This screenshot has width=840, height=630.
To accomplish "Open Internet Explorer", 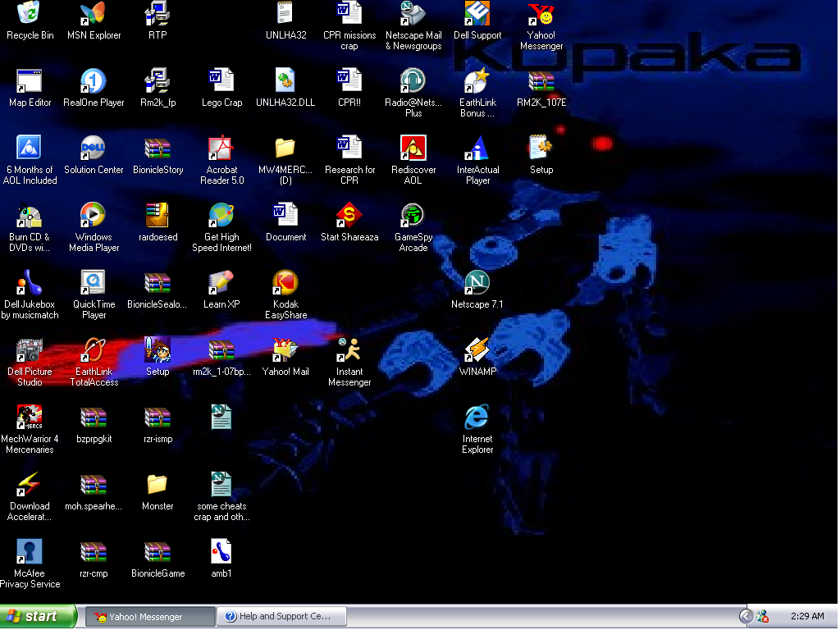I will pyautogui.click(x=477, y=416).
